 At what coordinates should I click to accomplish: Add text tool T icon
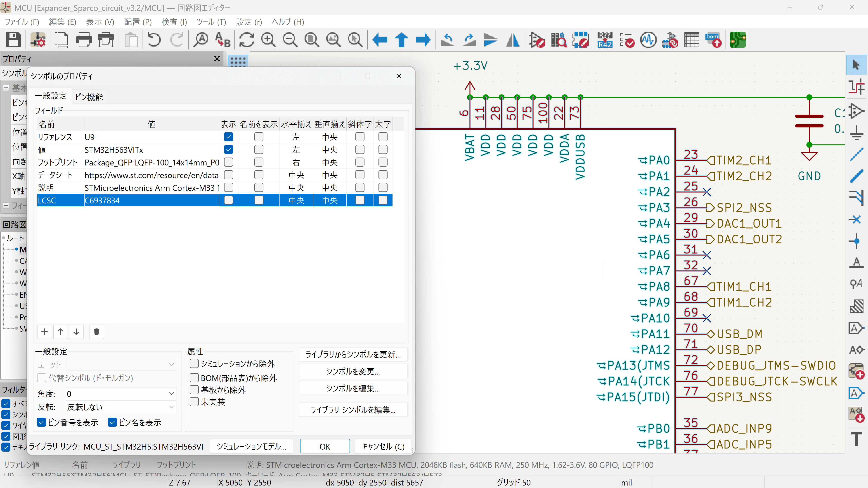856,439
